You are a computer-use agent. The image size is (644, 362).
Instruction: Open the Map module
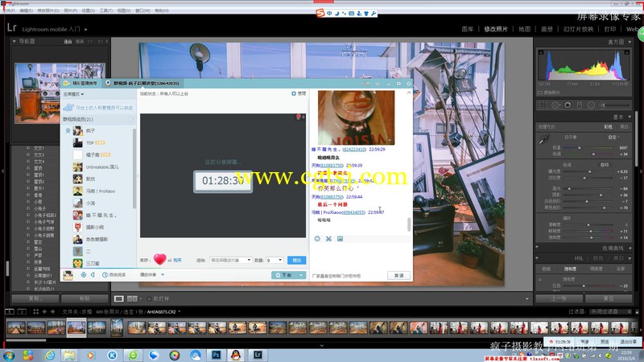click(525, 29)
